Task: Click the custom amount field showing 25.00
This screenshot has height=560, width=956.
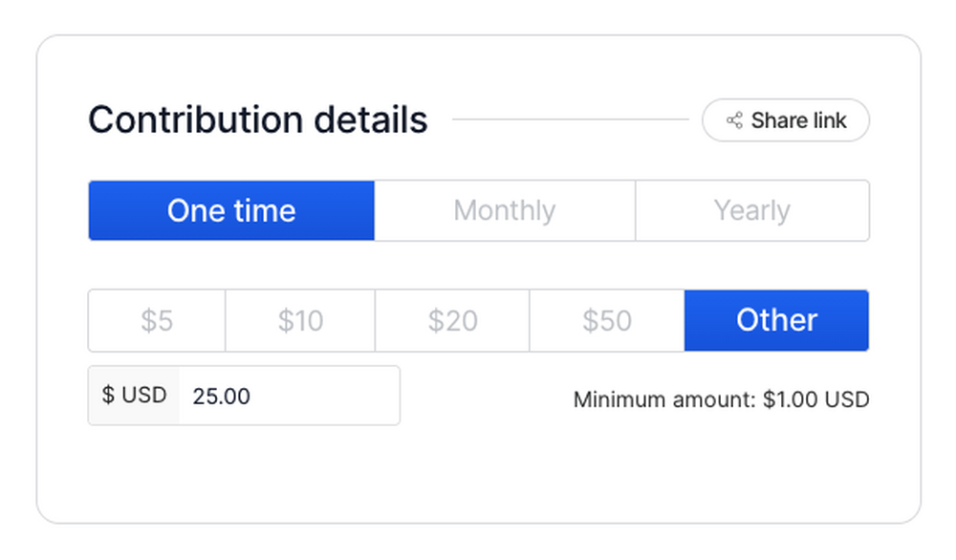Action: [222, 396]
